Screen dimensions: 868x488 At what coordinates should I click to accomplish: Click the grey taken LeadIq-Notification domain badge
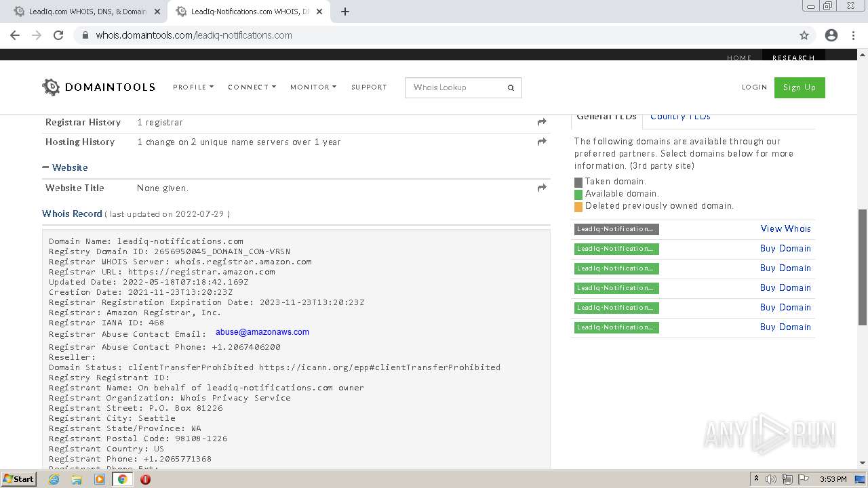(x=616, y=229)
